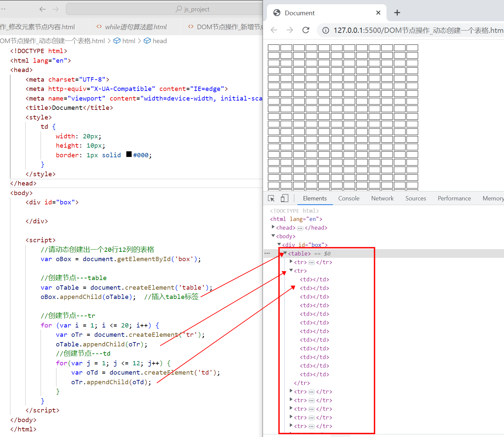
Task: Open the Elements DevTools tab
Action: (x=315, y=198)
